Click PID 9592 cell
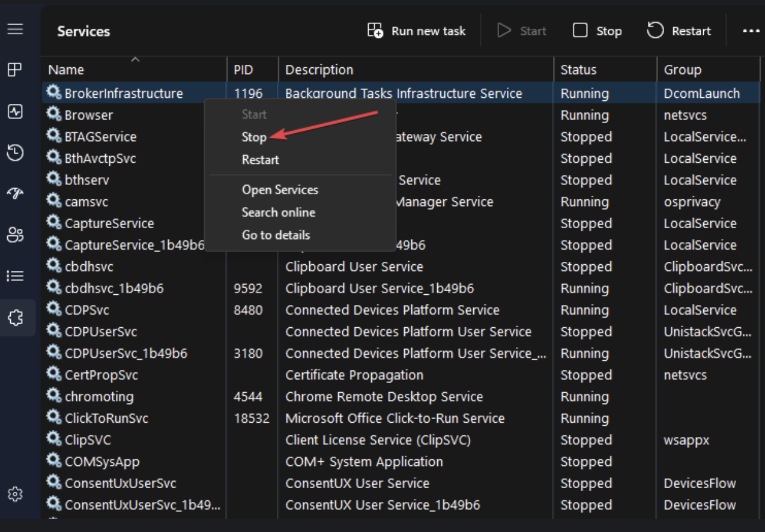Viewport: 765px width, 532px height. click(x=248, y=289)
